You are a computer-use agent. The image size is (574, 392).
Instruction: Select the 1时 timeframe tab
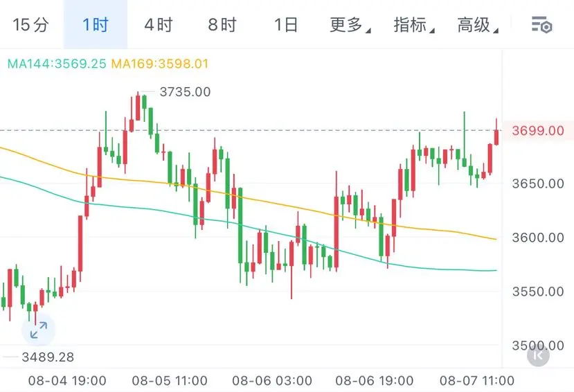coord(96,25)
